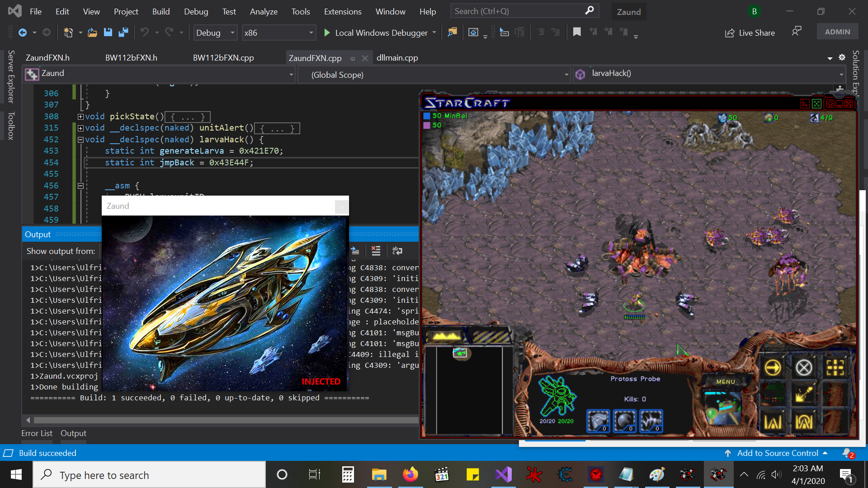Save all files from the toolbar
This screenshot has width=868, height=488.
(123, 33)
